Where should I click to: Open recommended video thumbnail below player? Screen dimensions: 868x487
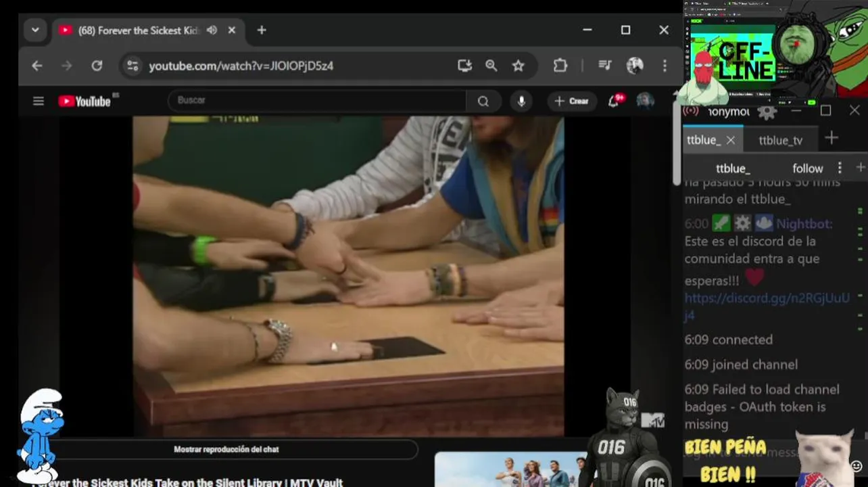510,469
